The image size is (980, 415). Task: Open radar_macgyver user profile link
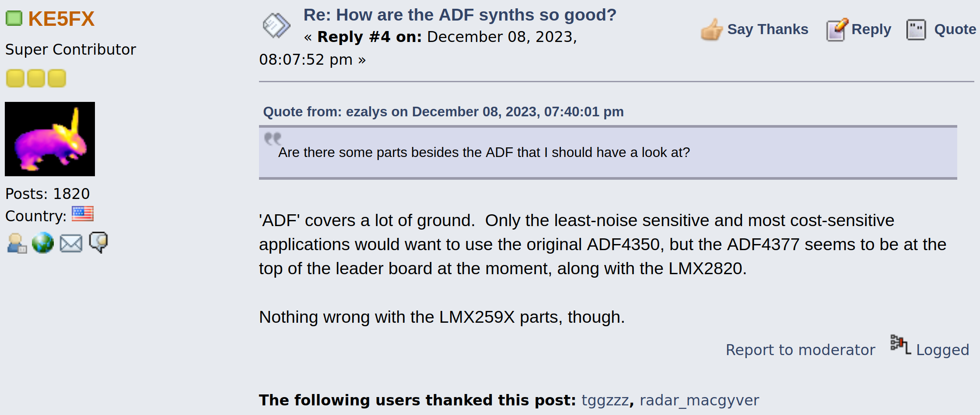point(699,400)
